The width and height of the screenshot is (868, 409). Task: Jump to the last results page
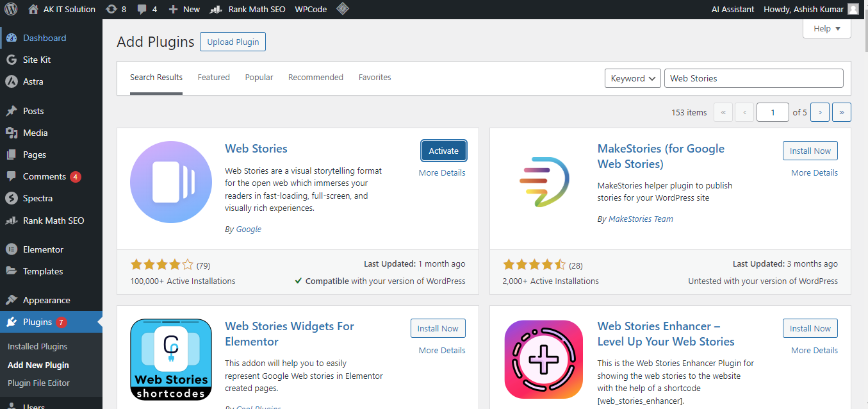tap(842, 112)
